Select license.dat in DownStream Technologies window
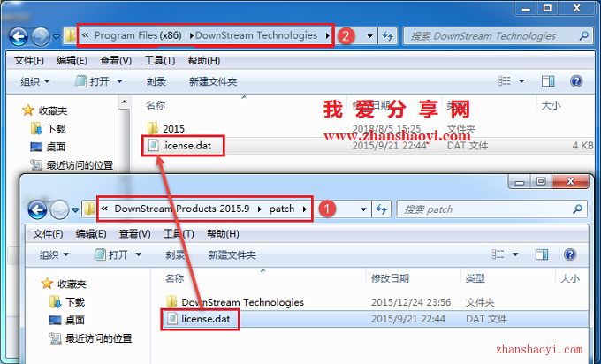Screen dimensions: 601x364 [x=180, y=146]
